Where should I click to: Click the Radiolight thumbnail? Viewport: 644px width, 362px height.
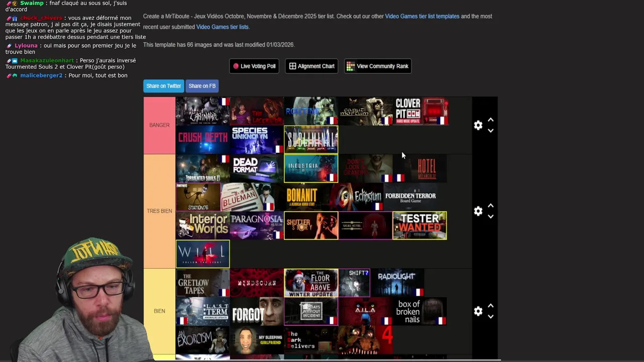pyautogui.click(x=397, y=283)
